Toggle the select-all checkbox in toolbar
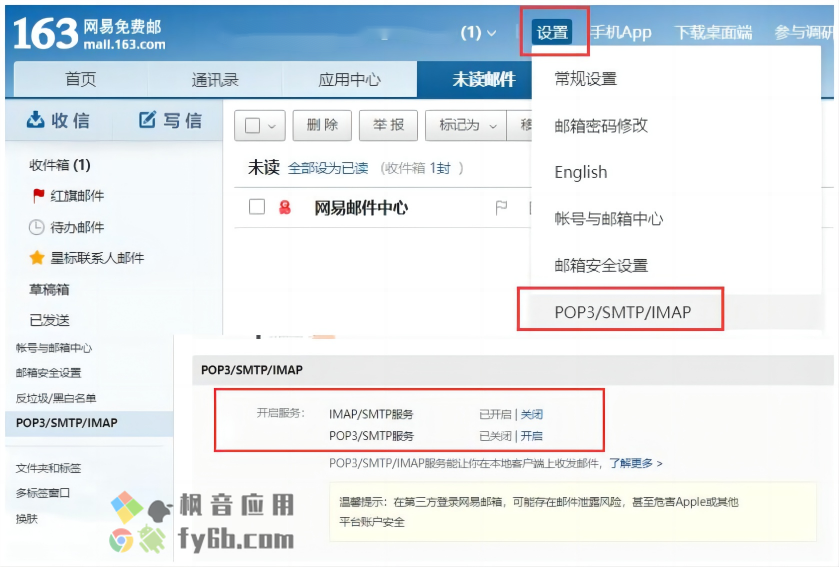839x567 pixels. [x=252, y=126]
